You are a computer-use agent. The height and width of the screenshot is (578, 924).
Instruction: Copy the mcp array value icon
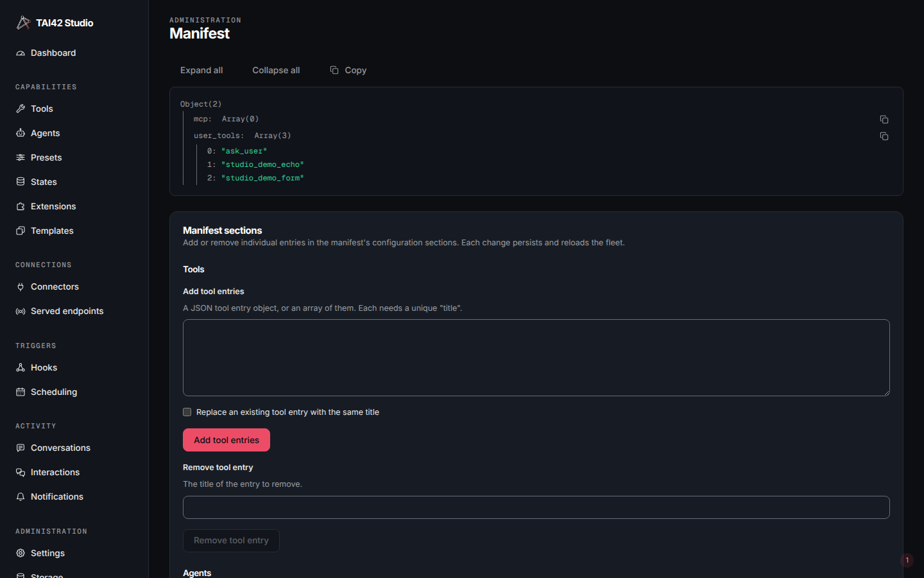coord(884,119)
